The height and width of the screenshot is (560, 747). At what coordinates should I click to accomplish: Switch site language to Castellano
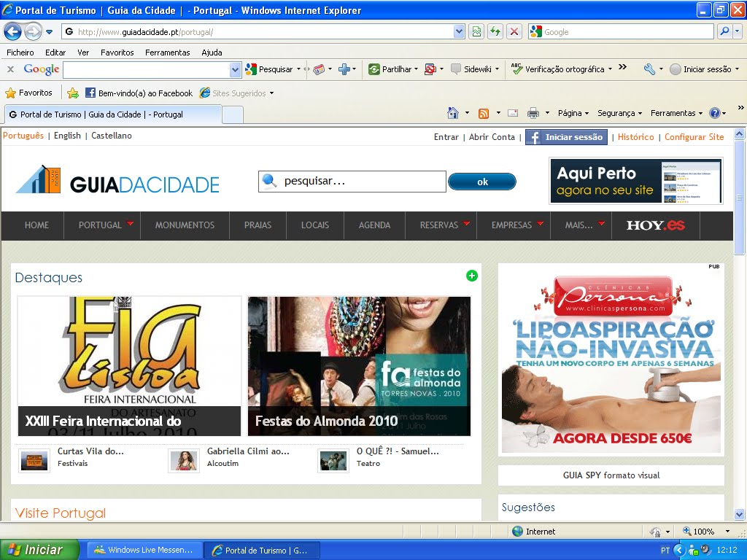112,135
